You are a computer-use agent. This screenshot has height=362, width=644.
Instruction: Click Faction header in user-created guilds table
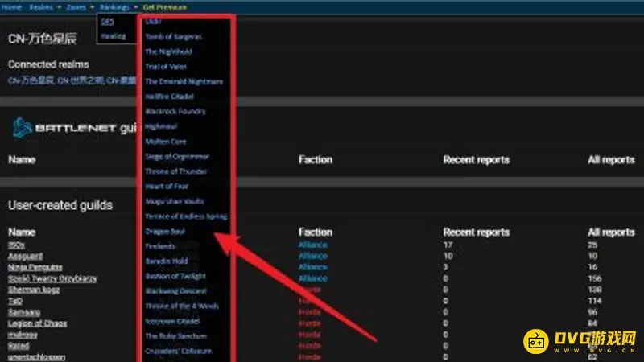coord(316,232)
